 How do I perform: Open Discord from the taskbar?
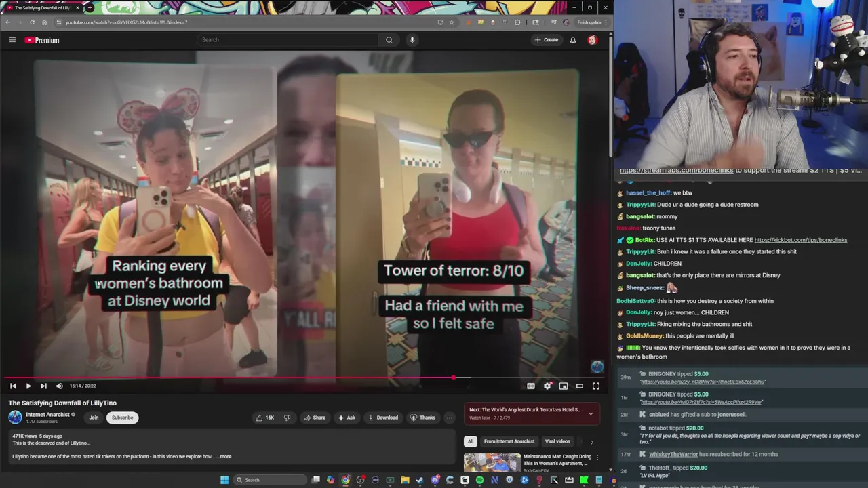click(435, 480)
